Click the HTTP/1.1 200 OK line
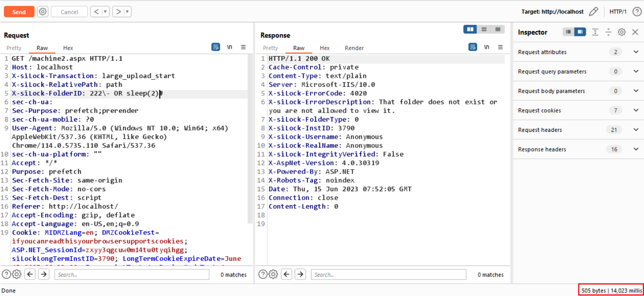 [299, 59]
